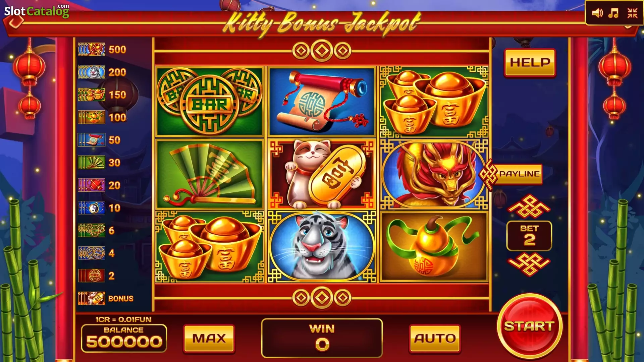Open the HELP screen
Viewport: 644px width, 362px height.
[530, 63]
